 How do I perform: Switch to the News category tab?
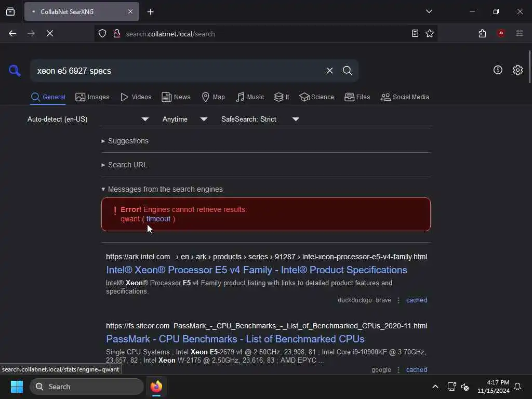click(x=176, y=97)
